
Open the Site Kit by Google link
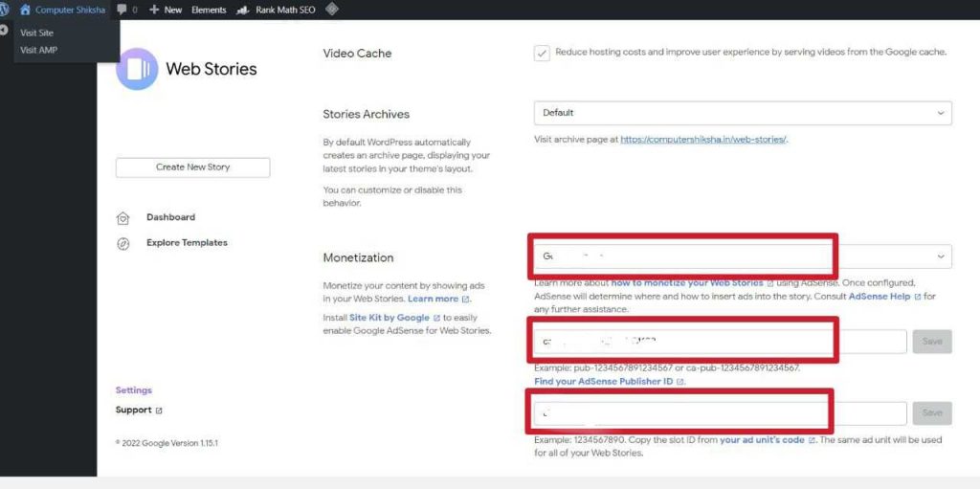coord(390,318)
